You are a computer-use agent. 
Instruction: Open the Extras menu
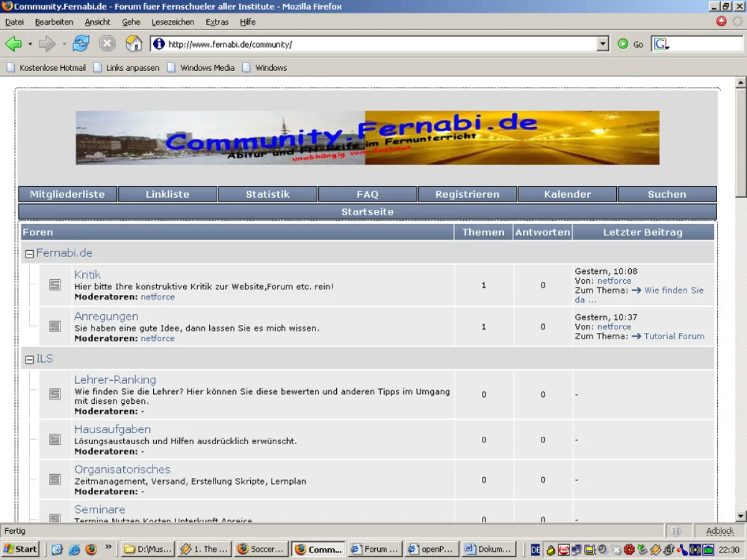pyautogui.click(x=217, y=22)
